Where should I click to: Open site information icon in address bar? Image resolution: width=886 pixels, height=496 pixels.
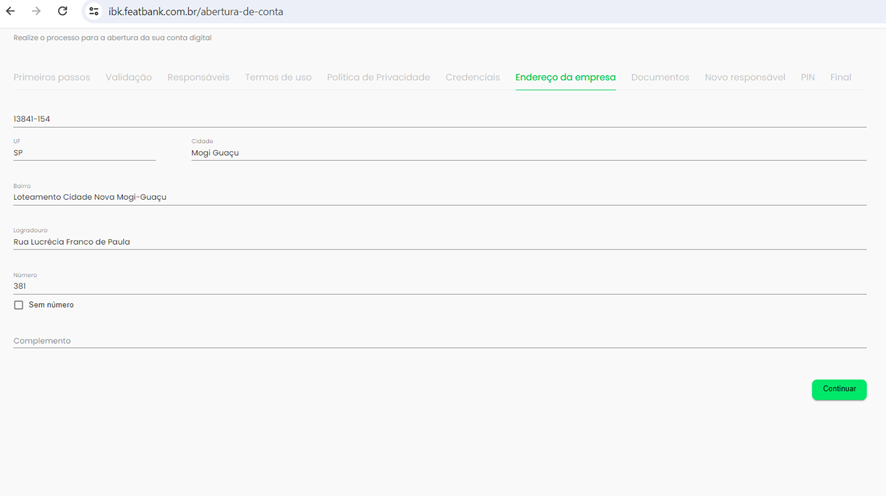click(94, 11)
